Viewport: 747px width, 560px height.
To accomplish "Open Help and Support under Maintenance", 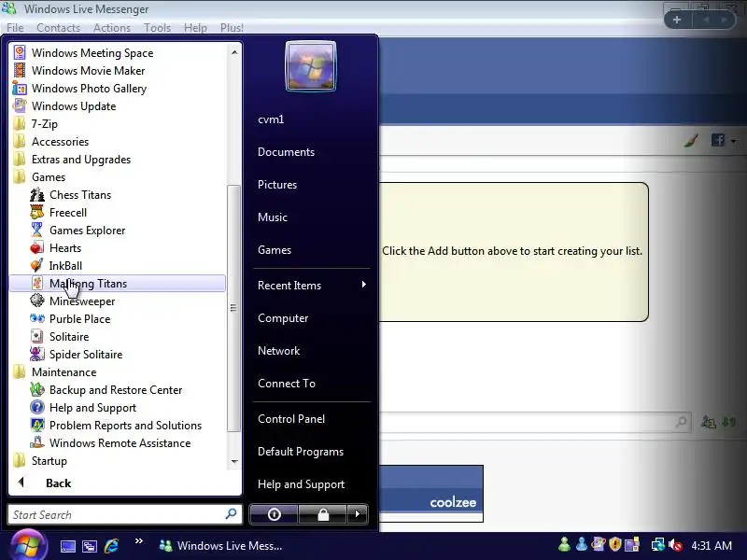I will [92, 408].
